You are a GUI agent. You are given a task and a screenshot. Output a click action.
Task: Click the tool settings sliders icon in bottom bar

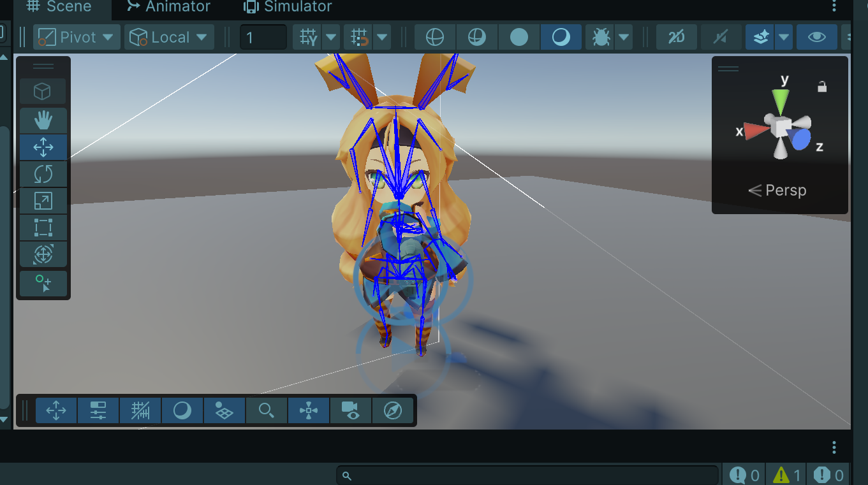[x=98, y=410]
